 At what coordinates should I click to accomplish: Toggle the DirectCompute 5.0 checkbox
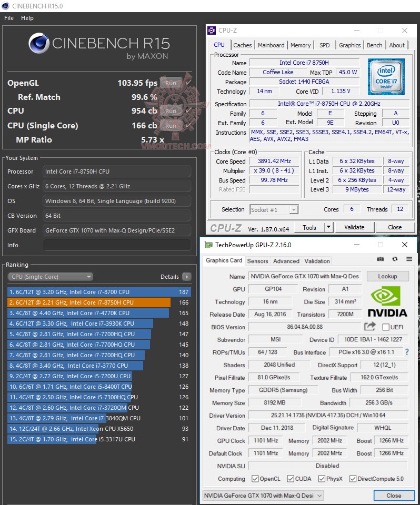pos(353,479)
